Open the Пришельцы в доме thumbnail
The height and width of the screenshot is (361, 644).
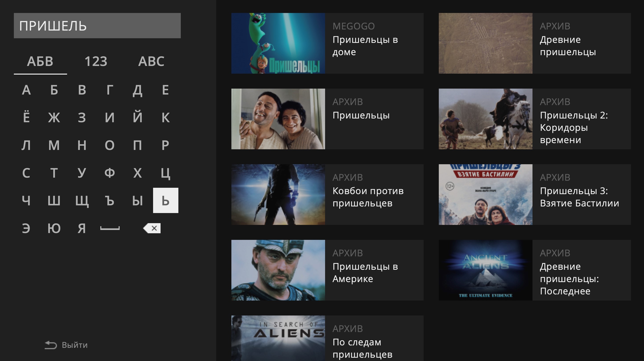coord(278,43)
